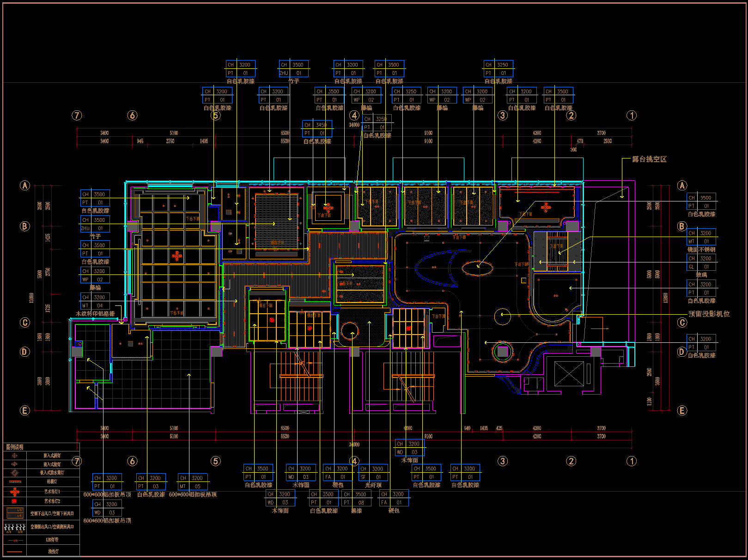The height and width of the screenshot is (560, 748).
Task: Select the AC down-vent legend symbol
Action: pos(15,513)
